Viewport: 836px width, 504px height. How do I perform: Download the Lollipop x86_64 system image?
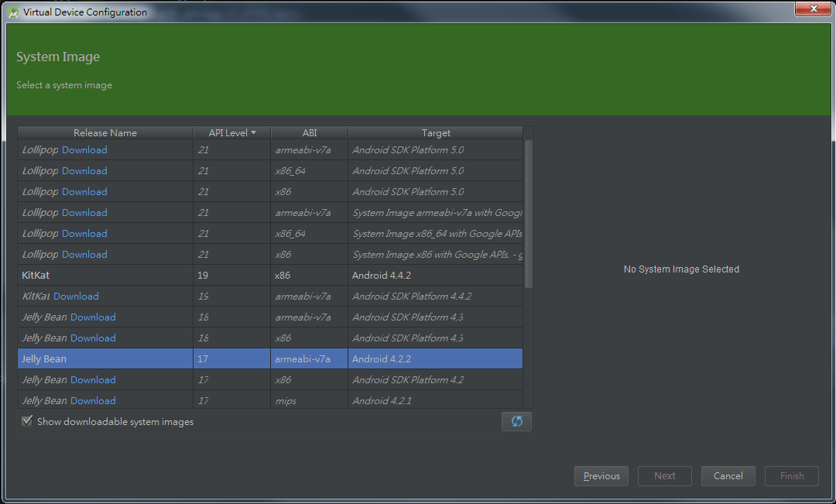84,170
